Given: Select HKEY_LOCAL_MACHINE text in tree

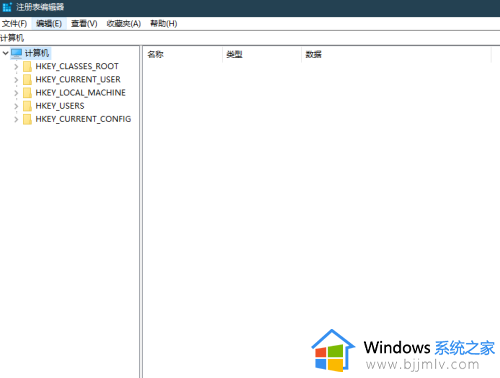Looking at the screenshot, I should coord(81,93).
